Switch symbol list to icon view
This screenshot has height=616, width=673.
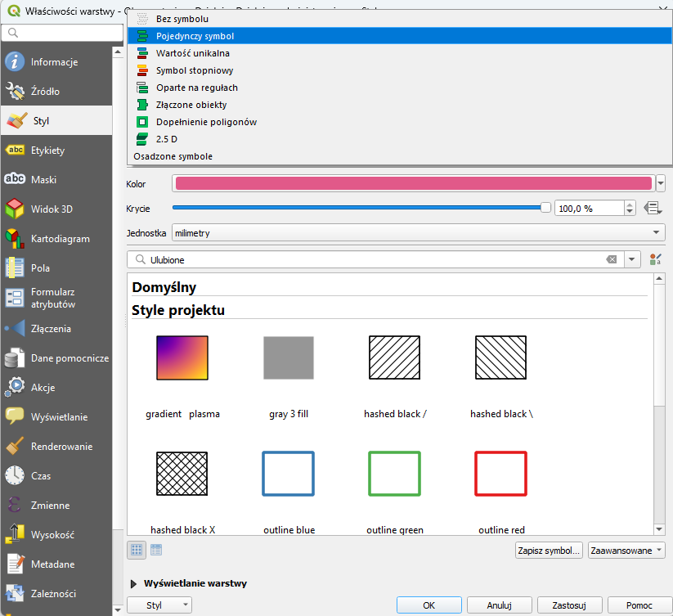(137, 551)
